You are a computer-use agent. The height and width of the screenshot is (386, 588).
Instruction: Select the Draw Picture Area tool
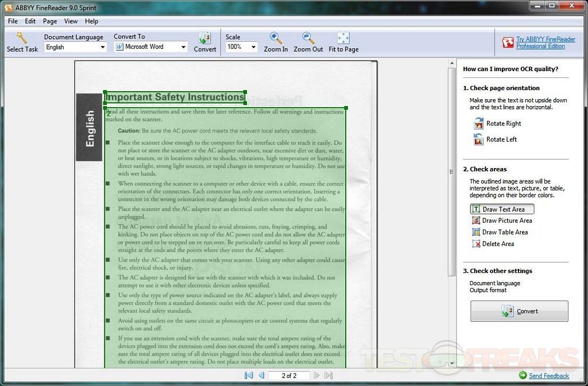pos(502,220)
